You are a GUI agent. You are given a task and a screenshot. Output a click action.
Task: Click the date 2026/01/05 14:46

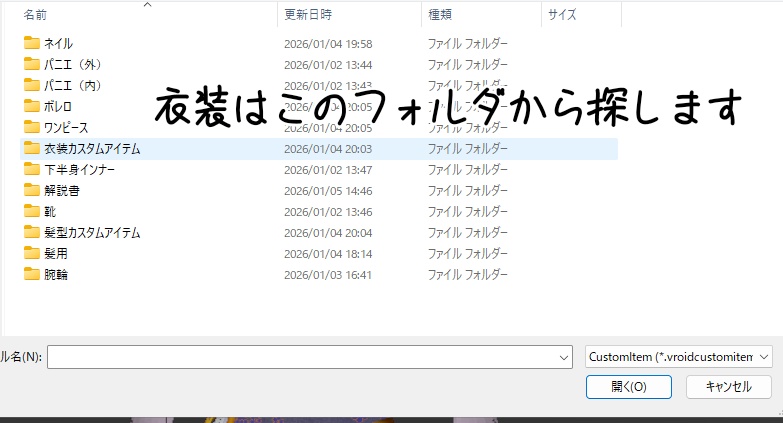tap(328, 191)
